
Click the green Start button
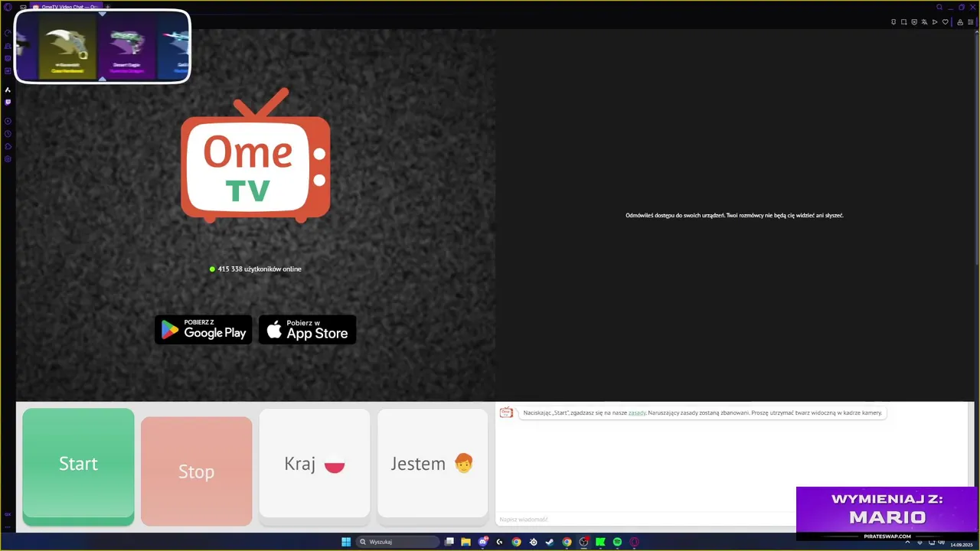(78, 466)
